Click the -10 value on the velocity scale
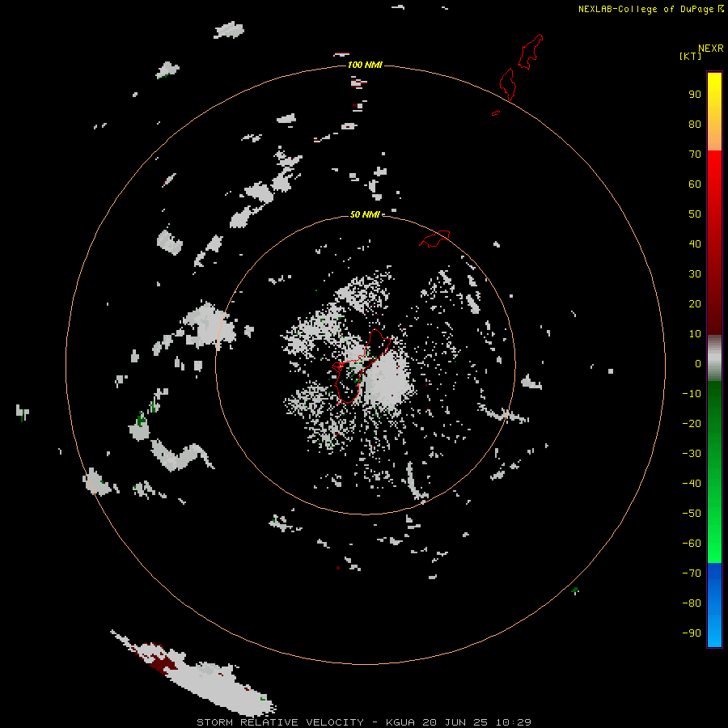 pos(692,394)
